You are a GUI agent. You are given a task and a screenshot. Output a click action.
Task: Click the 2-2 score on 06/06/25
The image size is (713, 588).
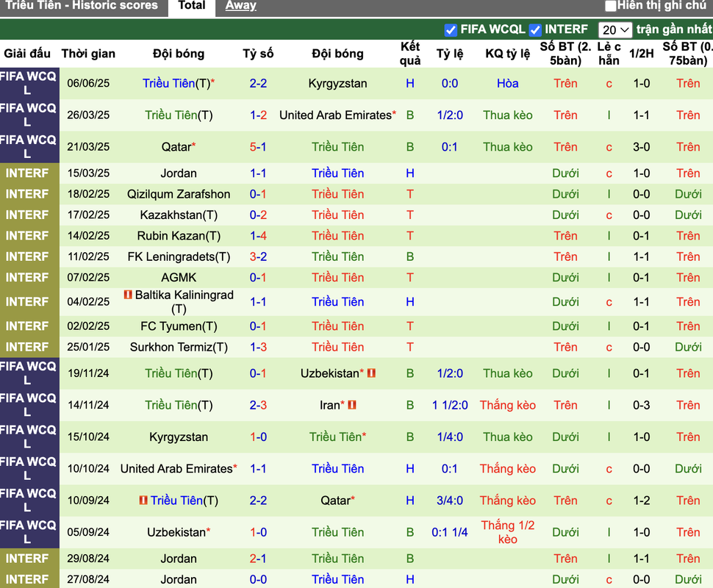pyautogui.click(x=258, y=83)
